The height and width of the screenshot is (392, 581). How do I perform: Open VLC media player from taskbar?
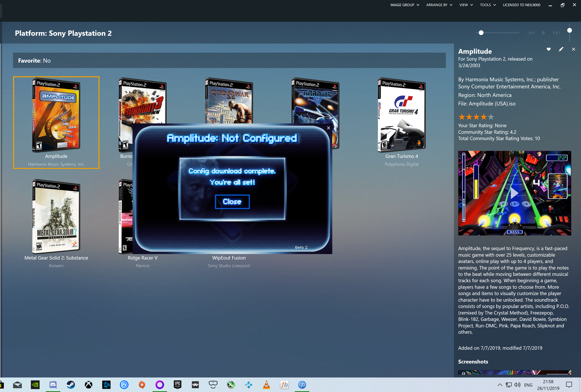tap(267, 385)
